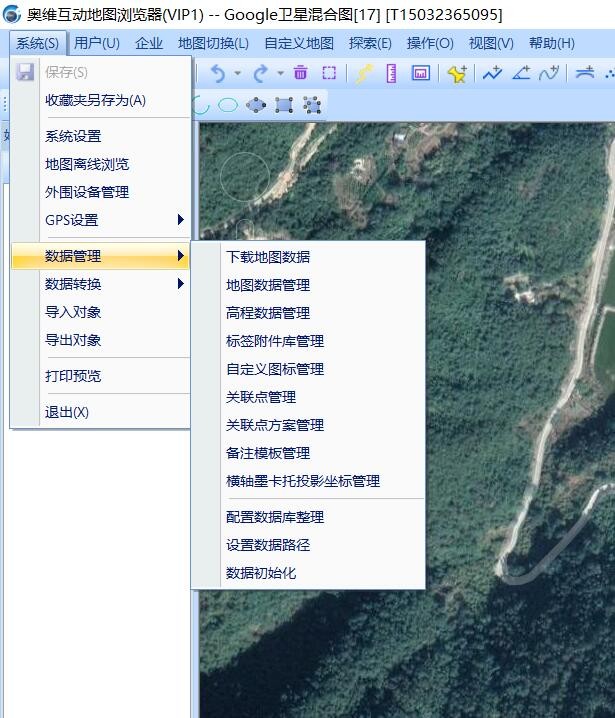Open 关联点管理 in the submenu

coord(308,397)
